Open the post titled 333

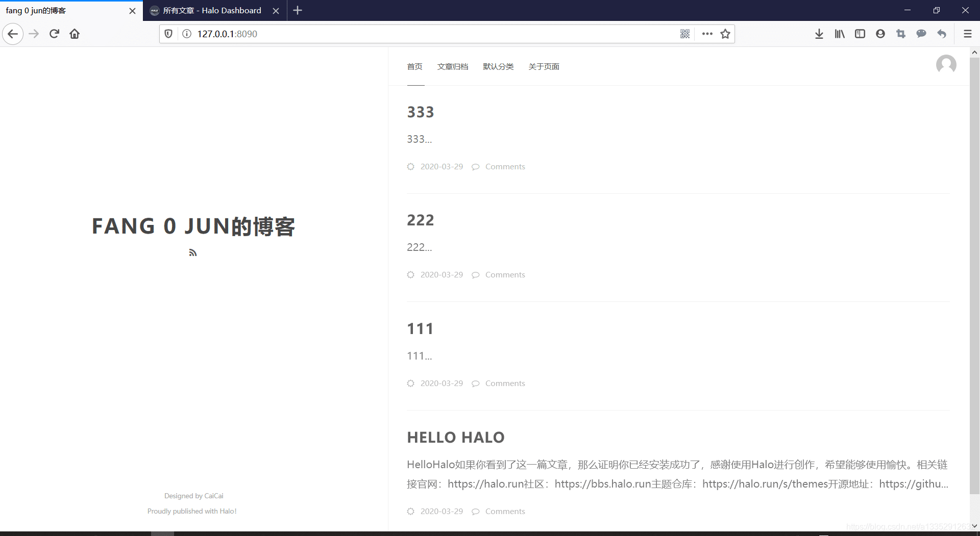421,112
